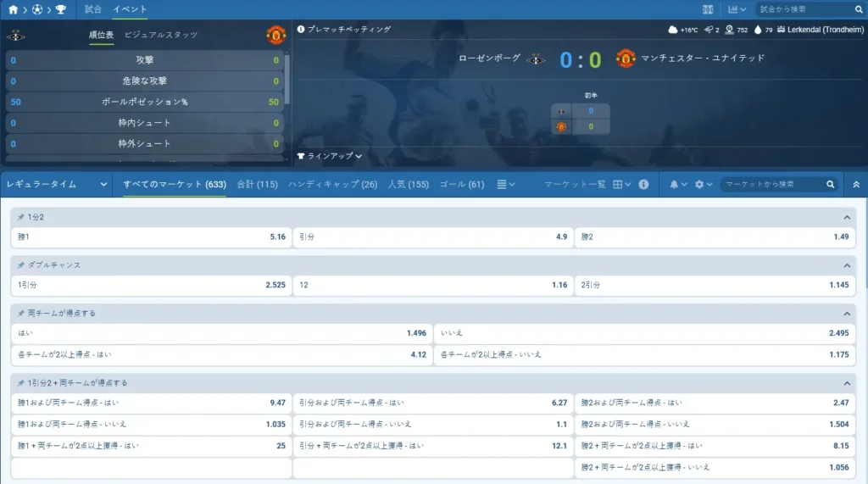Expand the ラインアップ section

(x=330, y=156)
